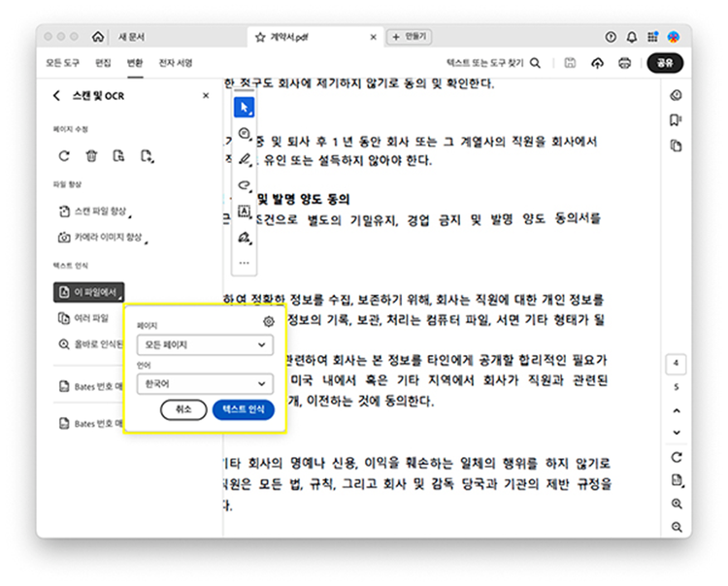Screen dimensions: 728x586
Task: Open the 전자 서명 menu
Action: coord(176,63)
